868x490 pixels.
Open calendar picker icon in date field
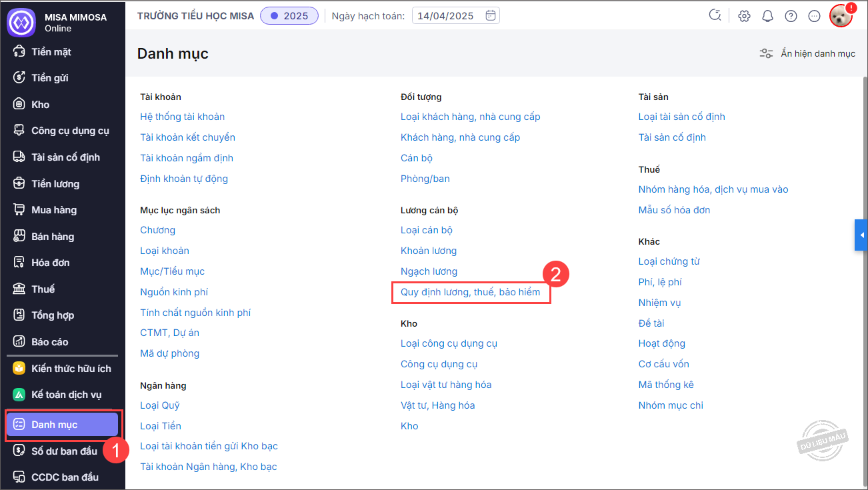coord(490,16)
